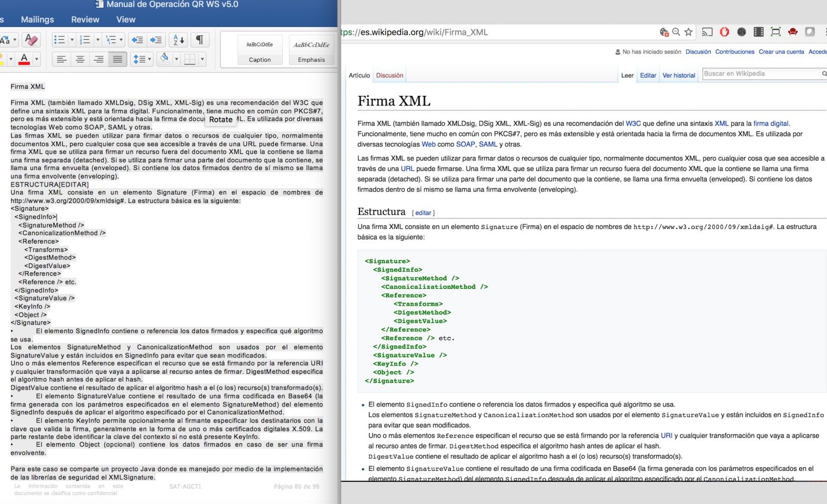This screenshot has width=827, height=504.
Task: Open line spacing options
Action: pyautogui.click(x=142, y=59)
